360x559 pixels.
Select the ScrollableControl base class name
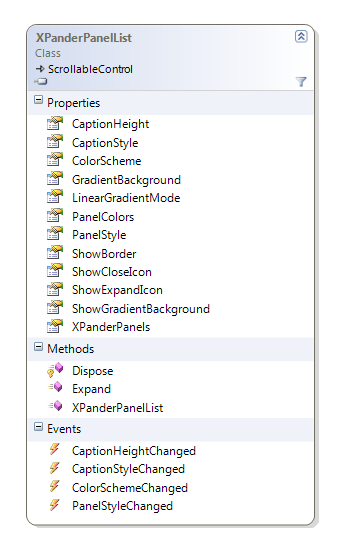pos(90,69)
